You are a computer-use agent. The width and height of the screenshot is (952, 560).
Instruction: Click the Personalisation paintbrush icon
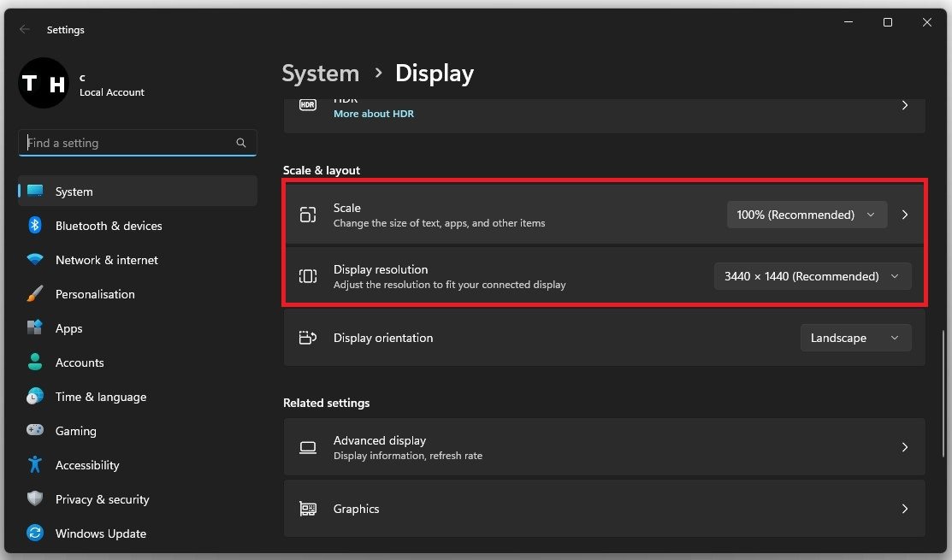(35, 294)
